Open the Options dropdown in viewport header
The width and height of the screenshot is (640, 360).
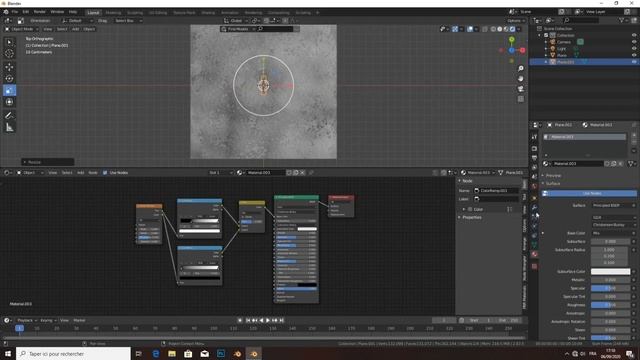coord(516,20)
